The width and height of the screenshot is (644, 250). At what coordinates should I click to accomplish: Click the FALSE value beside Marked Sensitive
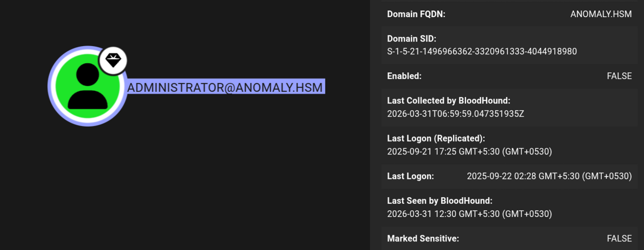619,239
